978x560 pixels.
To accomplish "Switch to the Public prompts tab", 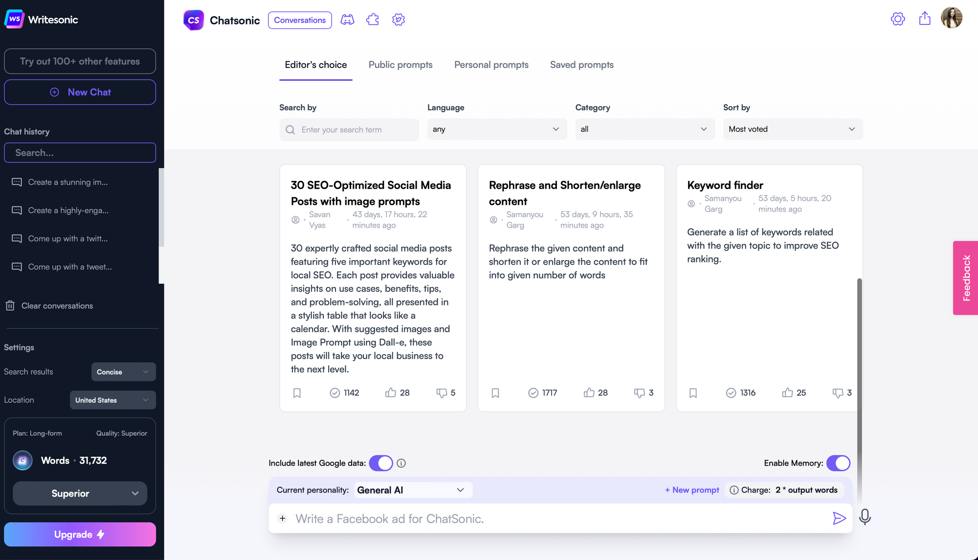I will pyautogui.click(x=400, y=65).
